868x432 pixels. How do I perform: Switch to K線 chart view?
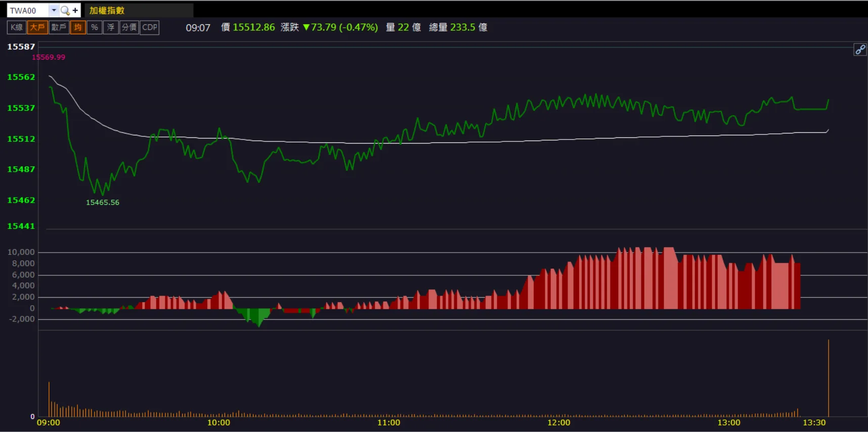(x=17, y=27)
